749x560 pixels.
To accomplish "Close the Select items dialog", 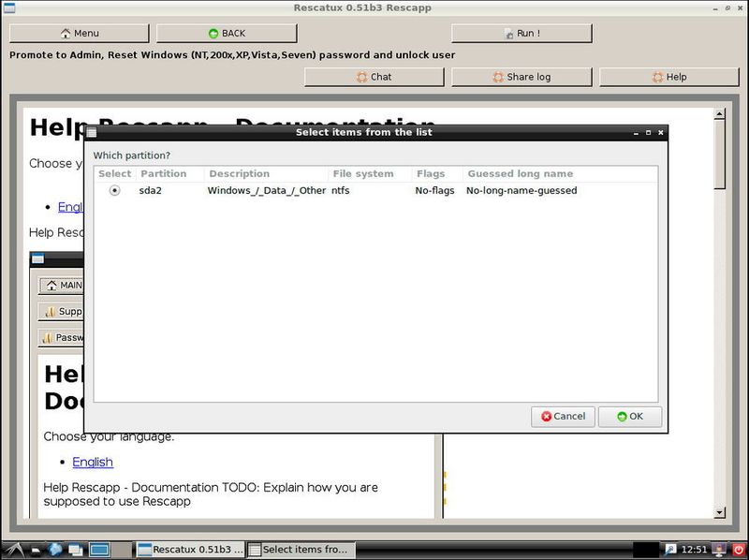I will (x=661, y=133).
